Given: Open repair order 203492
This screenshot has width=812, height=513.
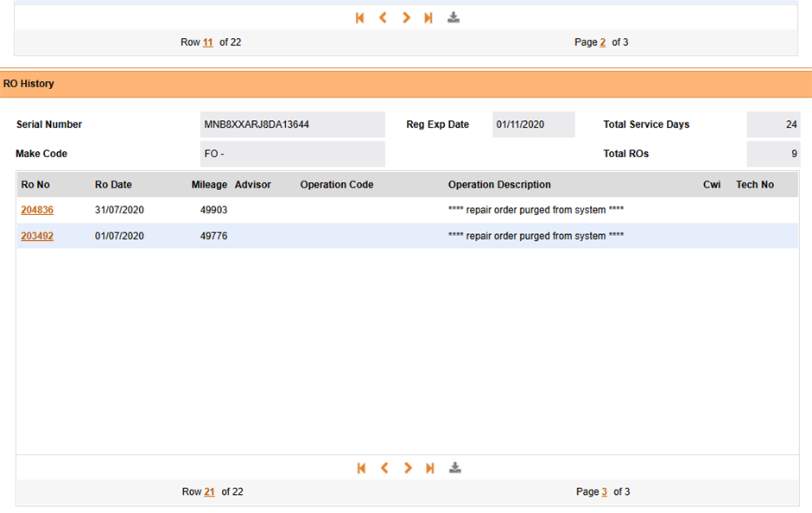Looking at the screenshot, I should pyautogui.click(x=37, y=236).
